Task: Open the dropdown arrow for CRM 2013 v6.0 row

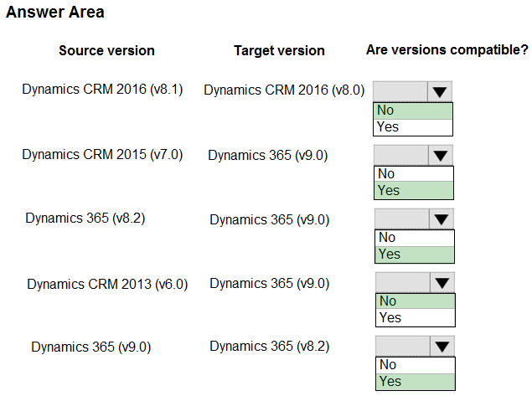Action: [442, 282]
